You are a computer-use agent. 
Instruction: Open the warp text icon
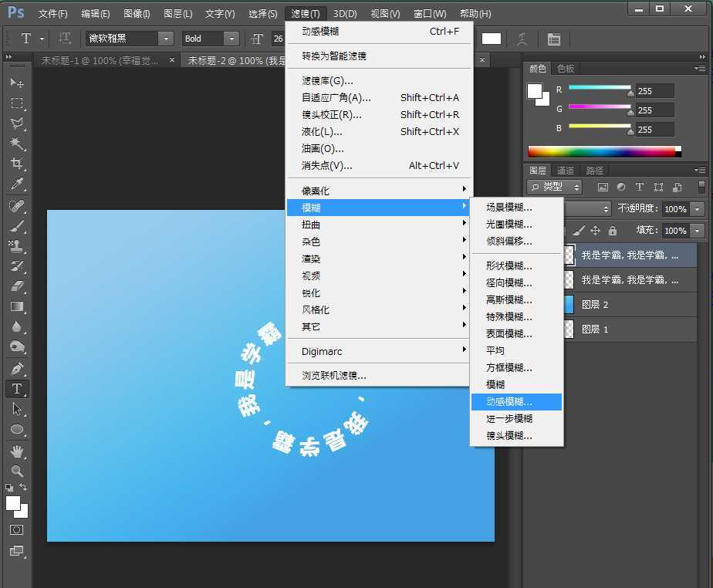coord(522,39)
